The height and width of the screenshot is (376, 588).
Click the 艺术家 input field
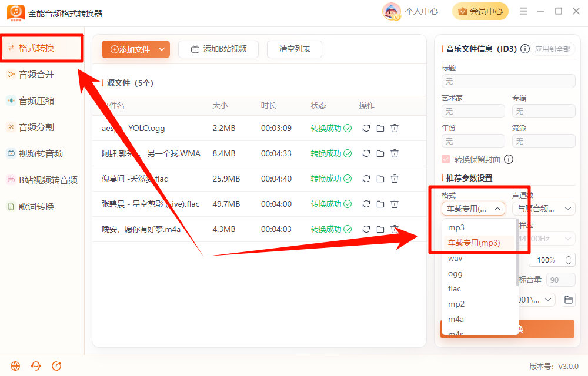click(x=473, y=111)
